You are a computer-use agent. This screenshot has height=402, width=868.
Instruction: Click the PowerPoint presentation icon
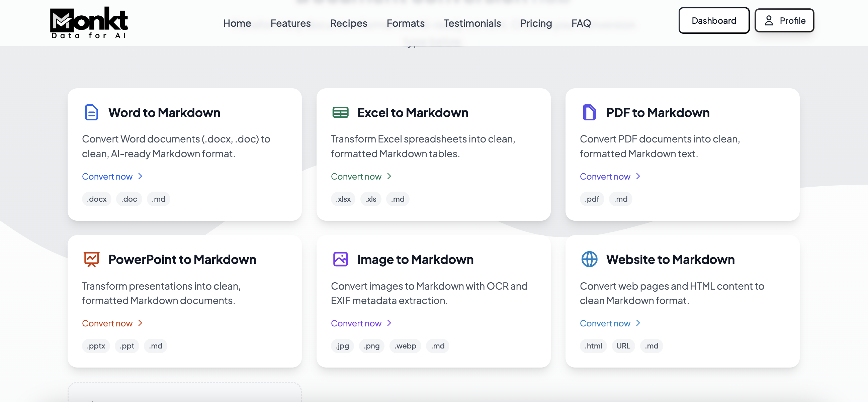[x=91, y=259]
